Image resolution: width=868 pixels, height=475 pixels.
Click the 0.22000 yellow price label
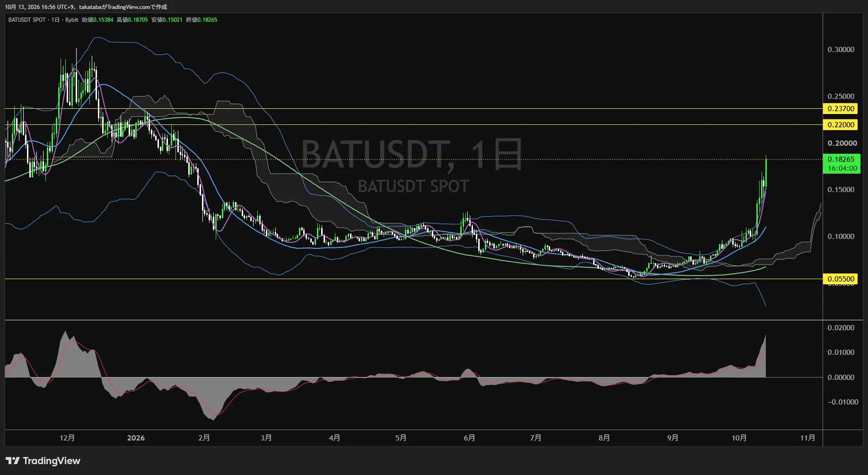(841, 125)
